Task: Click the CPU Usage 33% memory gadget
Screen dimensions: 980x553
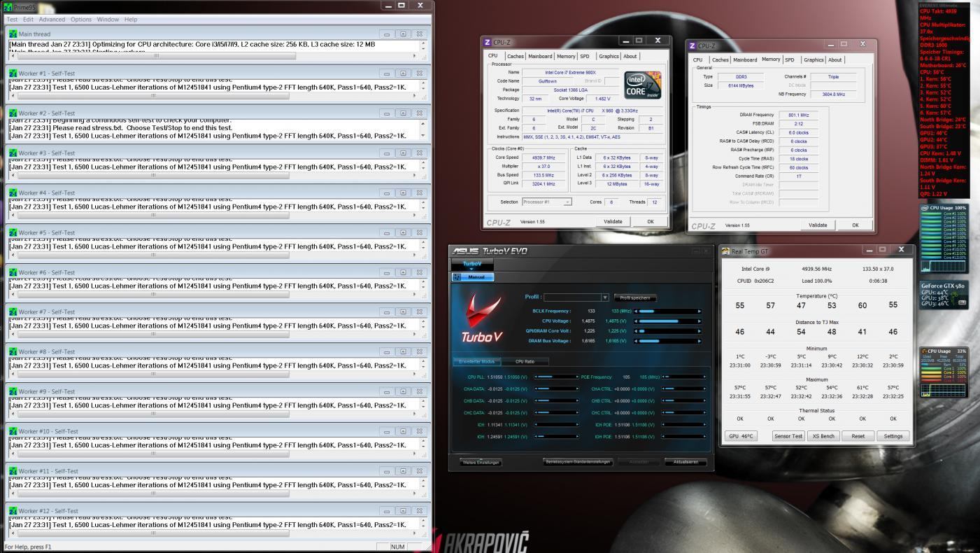Action: tap(945, 372)
